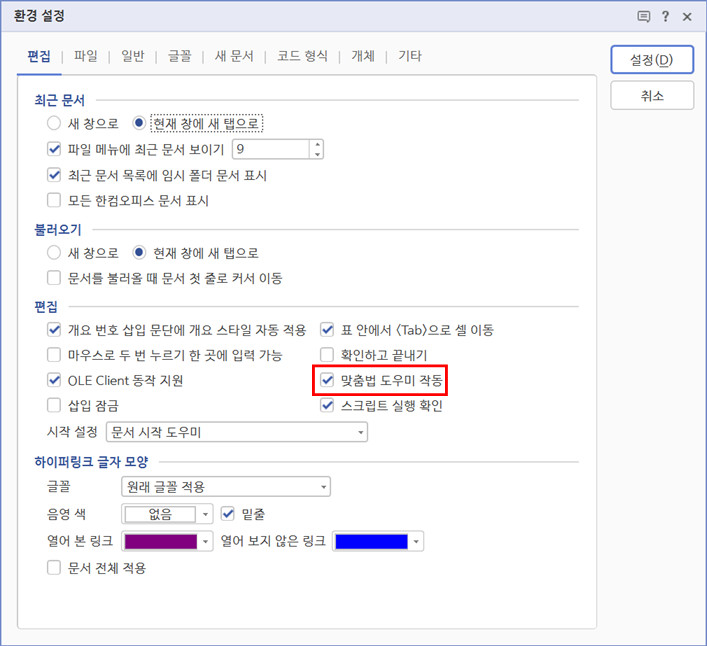Click the purple 열어 본 링크 color swatch

pos(161,541)
